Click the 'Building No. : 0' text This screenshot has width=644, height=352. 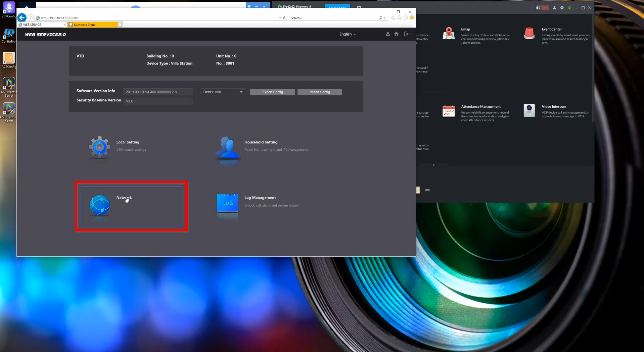160,56
